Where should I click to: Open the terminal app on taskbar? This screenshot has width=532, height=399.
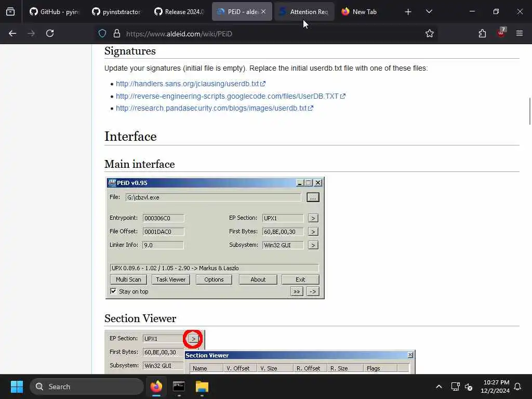(x=179, y=387)
